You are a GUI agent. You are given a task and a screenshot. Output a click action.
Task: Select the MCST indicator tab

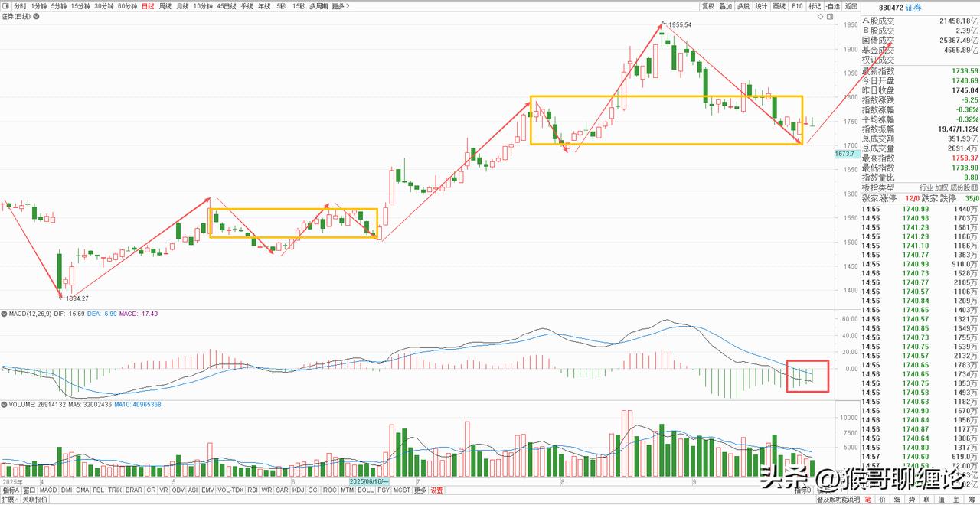[x=401, y=490]
